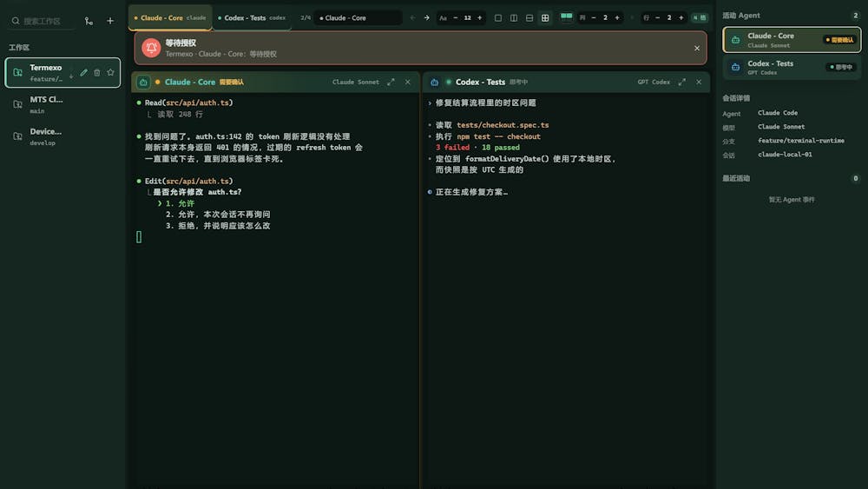Click the 最近活动 count badge 0
Image resolution: width=868 pixels, height=489 pixels.
click(x=855, y=178)
